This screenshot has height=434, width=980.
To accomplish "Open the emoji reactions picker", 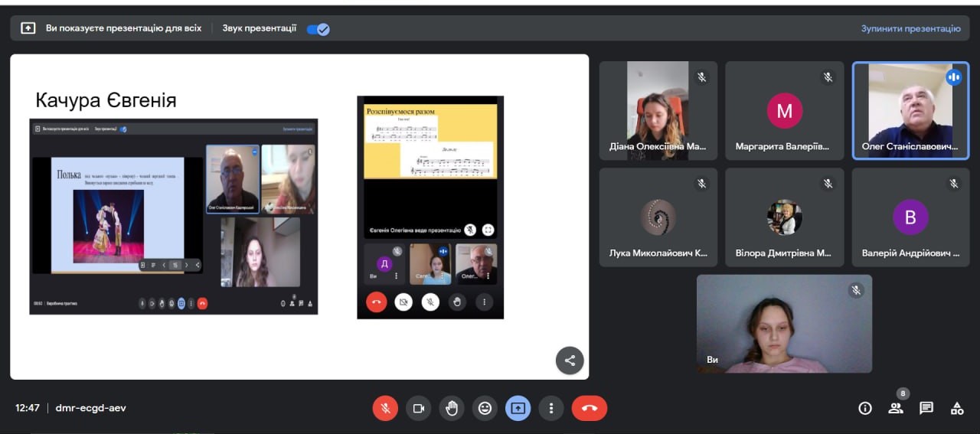I will (x=485, y=408).
